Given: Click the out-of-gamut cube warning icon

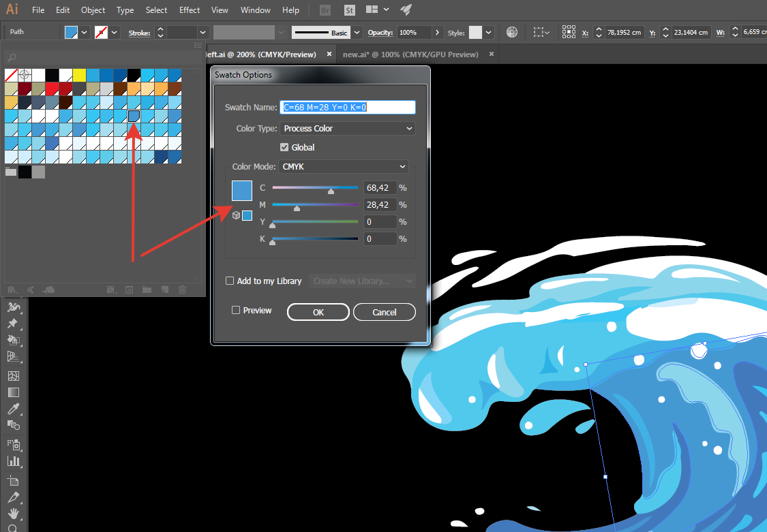Looking at the screenshot, I should click(237, 215).
